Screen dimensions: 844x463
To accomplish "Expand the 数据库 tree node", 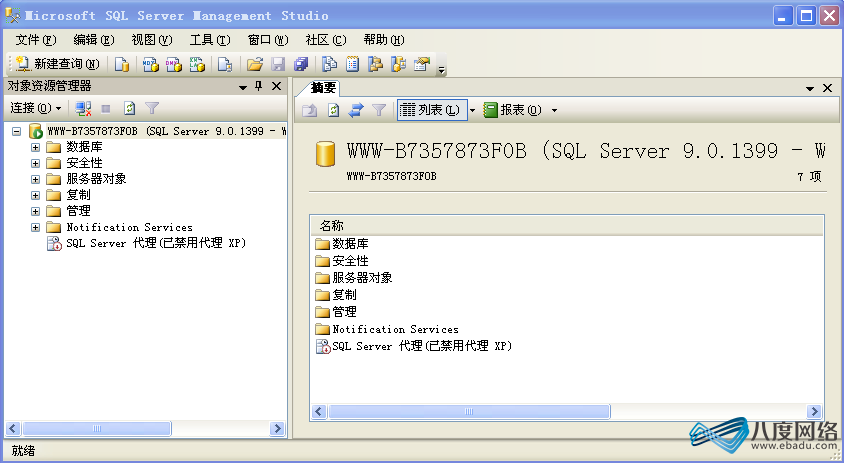I will (36, 148).
